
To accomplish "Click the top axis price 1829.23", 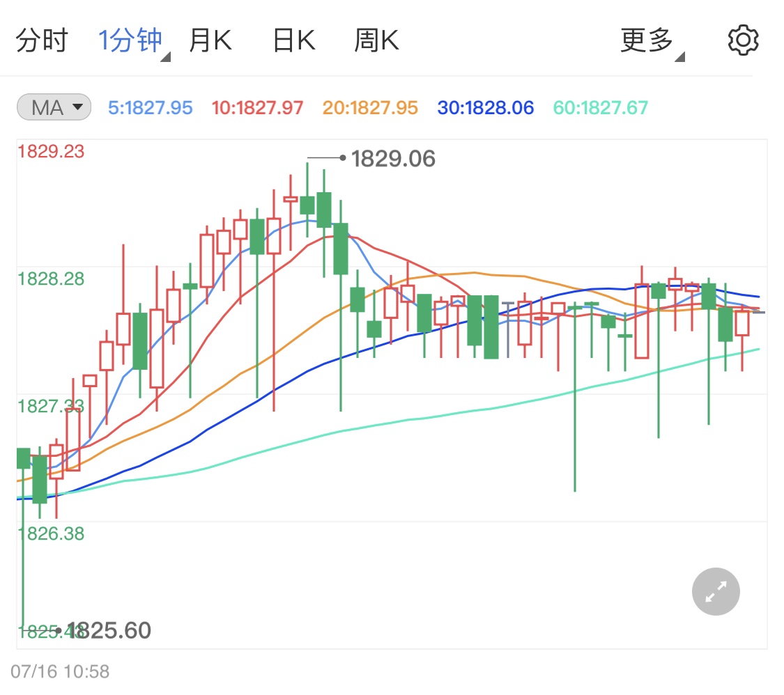I will [51, 151].
